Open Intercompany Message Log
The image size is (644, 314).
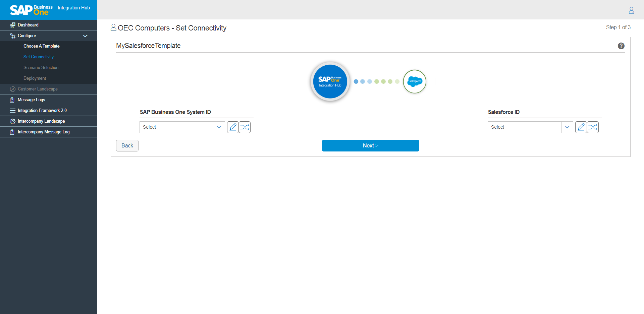[x=44, y=132]
